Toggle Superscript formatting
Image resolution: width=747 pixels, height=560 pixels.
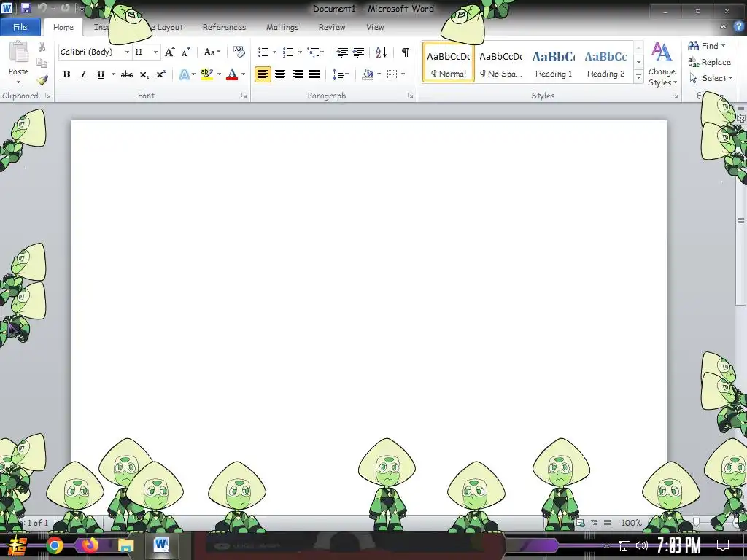(161, 74)
